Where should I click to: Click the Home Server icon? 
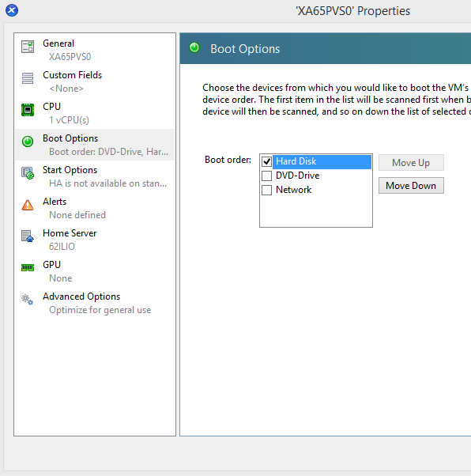point(28,236)
